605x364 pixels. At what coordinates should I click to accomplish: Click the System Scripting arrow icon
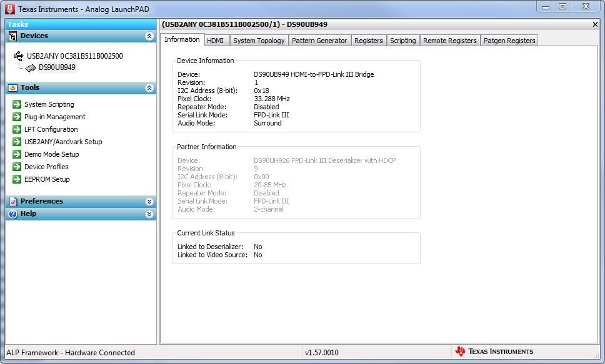tap(17, 104)
